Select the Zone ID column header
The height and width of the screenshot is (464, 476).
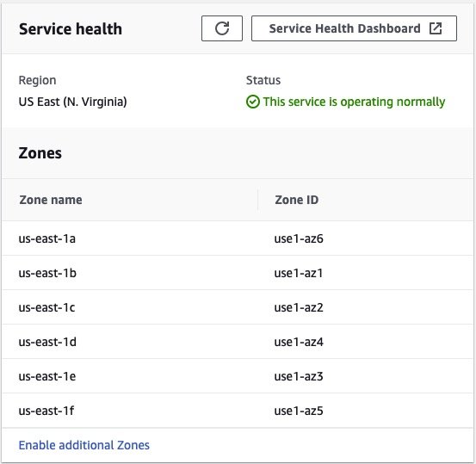point(297,200)
